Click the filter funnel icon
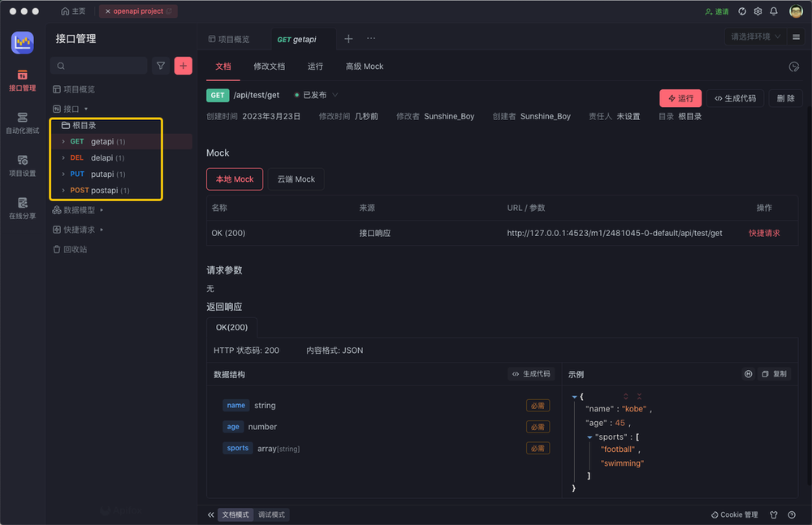Image resolution: width=812 pixels, height=525 pixels. tap(161, 66)
